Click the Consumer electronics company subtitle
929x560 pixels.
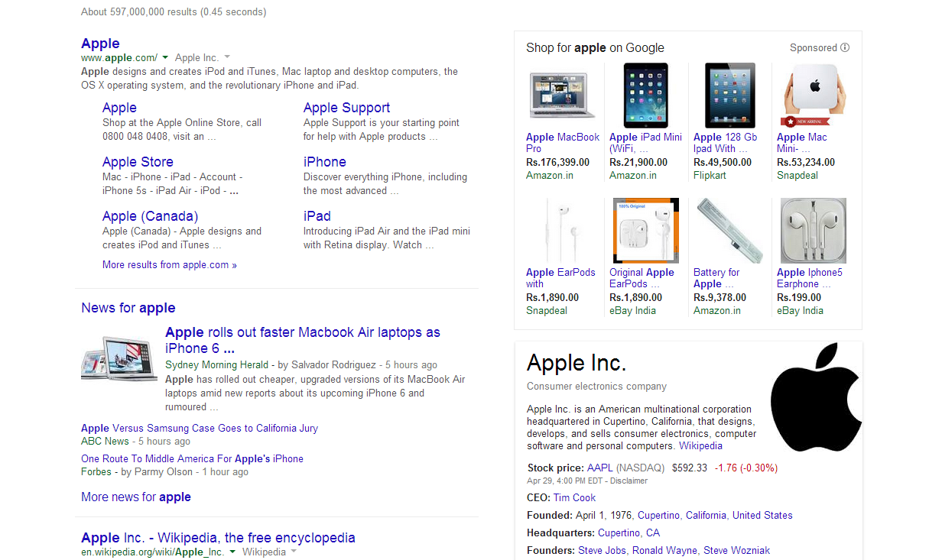(596, 387)
